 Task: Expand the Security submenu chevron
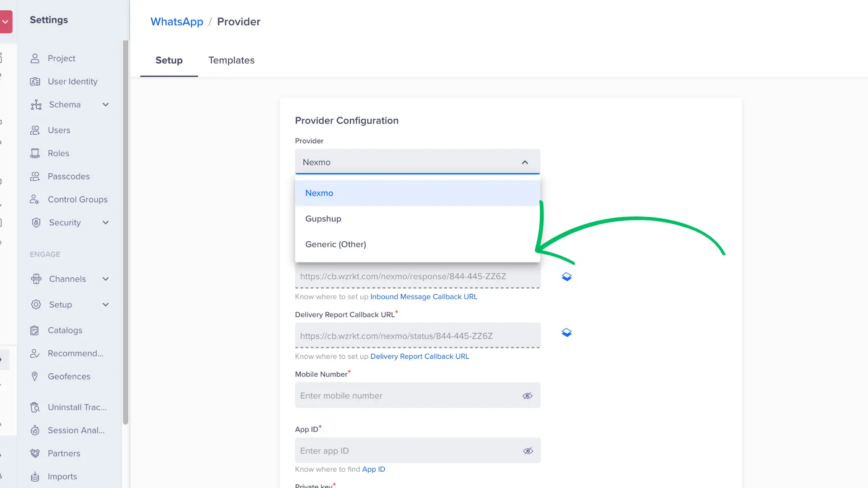106,222
